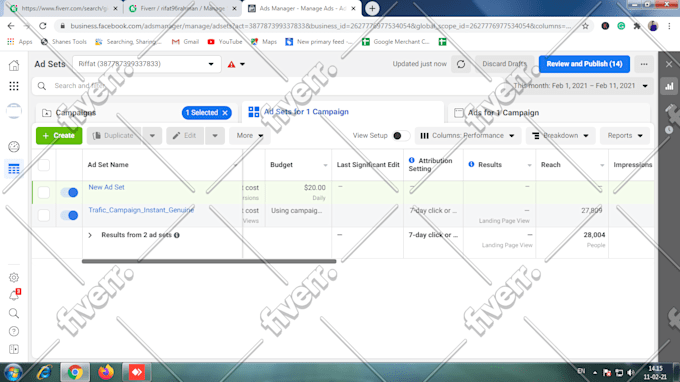Open the Gmail bookmark
Image resolution: width=680 pixels, height=382 pixels.
coord(186,42)
